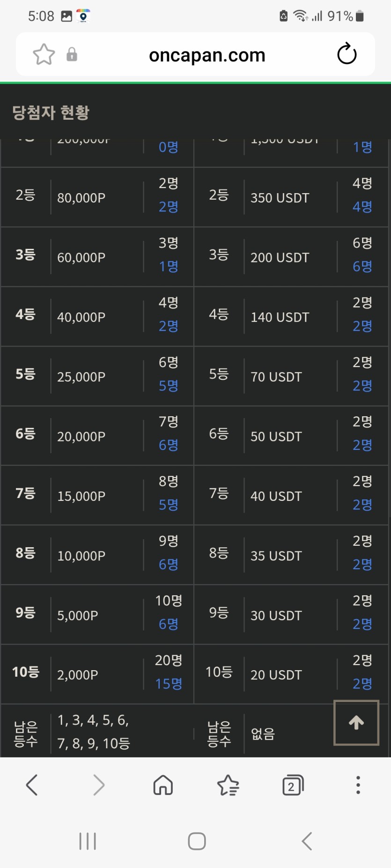Tap the 15명 winners count link
This screenshot has height=868, width=391.
pyautogui.click(x=169, y=684)
